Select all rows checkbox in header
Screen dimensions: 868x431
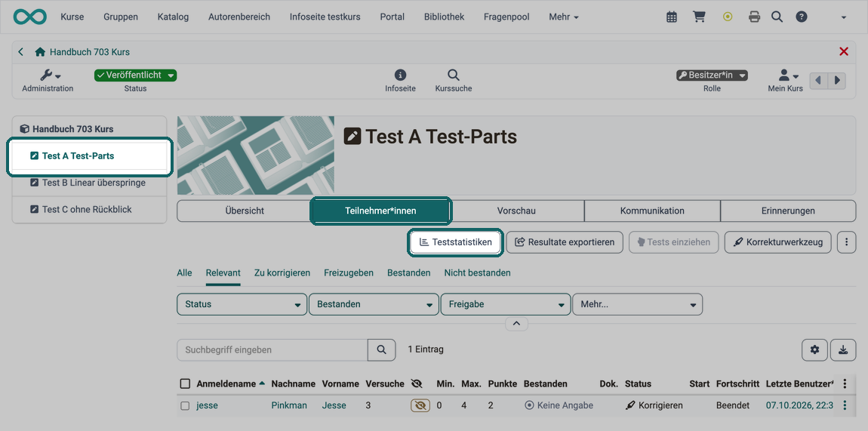pos(186,383)
